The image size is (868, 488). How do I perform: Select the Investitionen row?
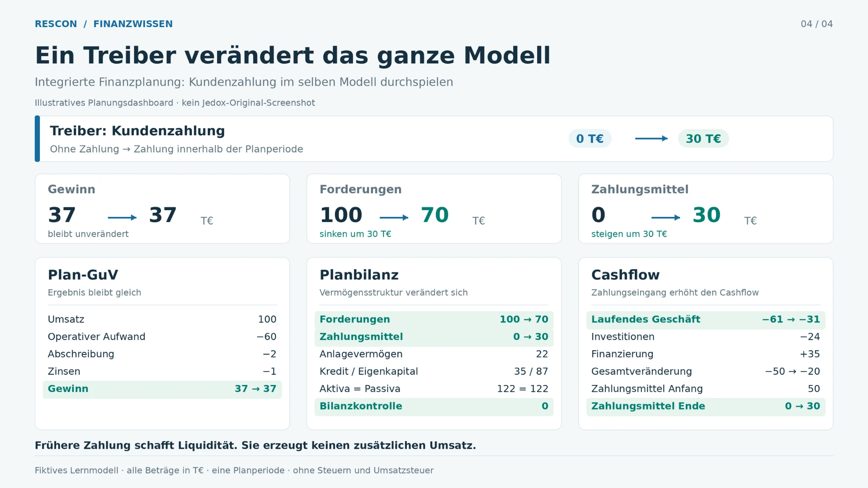point(706,337)
